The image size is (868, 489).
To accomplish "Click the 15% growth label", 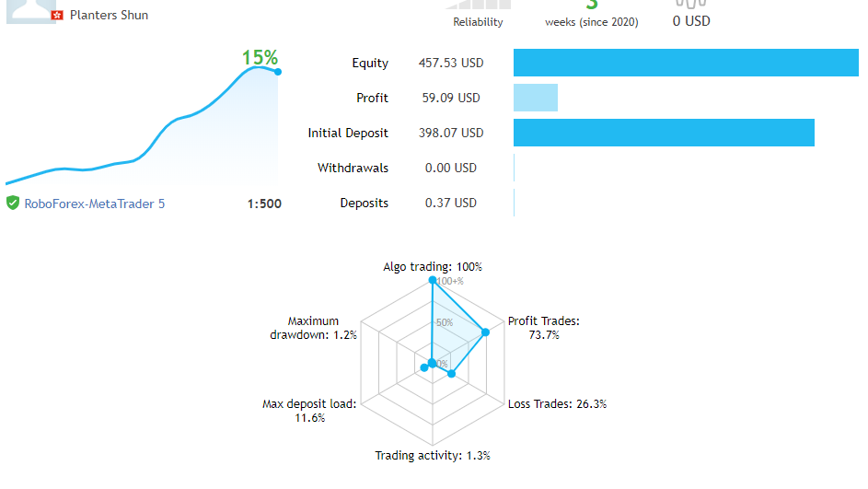I will tap(260, 58).
